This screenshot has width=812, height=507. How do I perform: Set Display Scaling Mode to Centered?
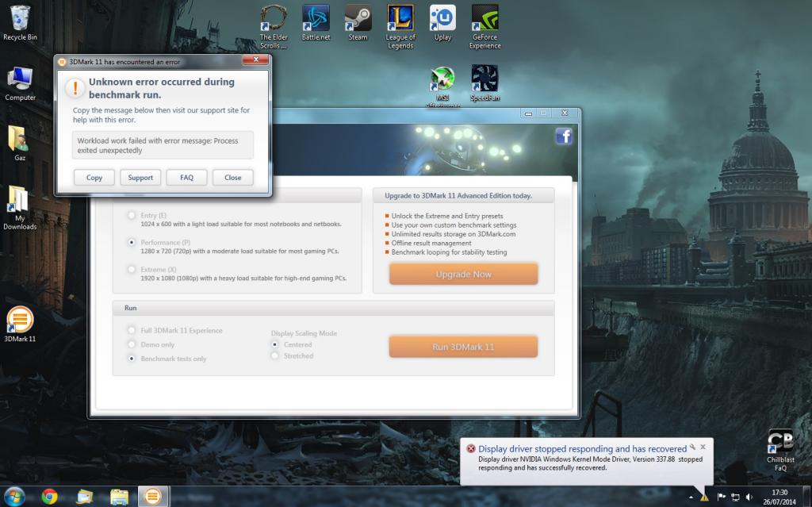[275, 344]
